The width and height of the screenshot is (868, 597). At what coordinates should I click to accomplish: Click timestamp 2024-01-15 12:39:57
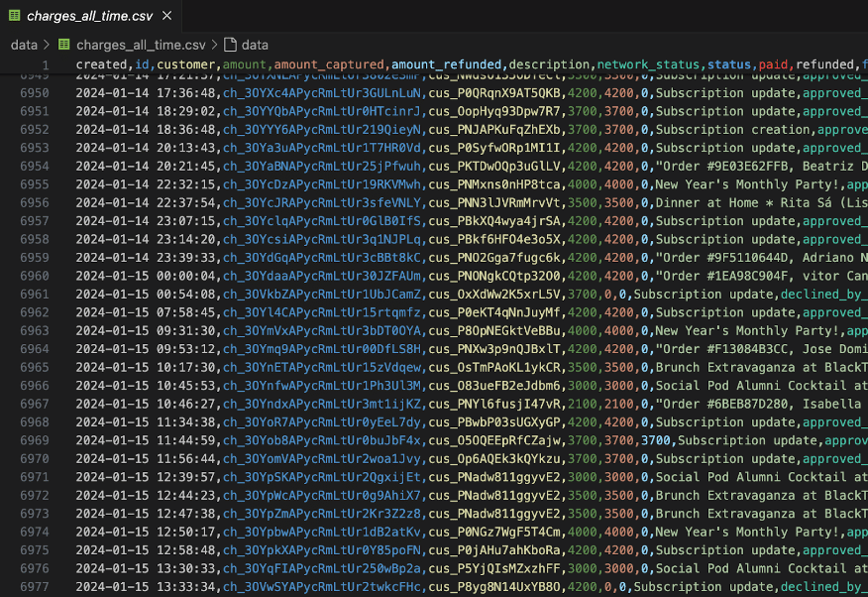pos(146,477)
